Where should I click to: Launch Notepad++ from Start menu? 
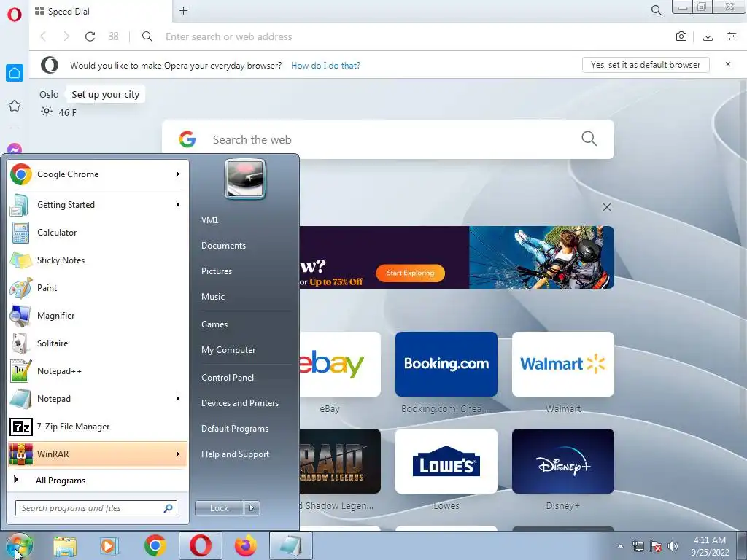click(98, 371)
